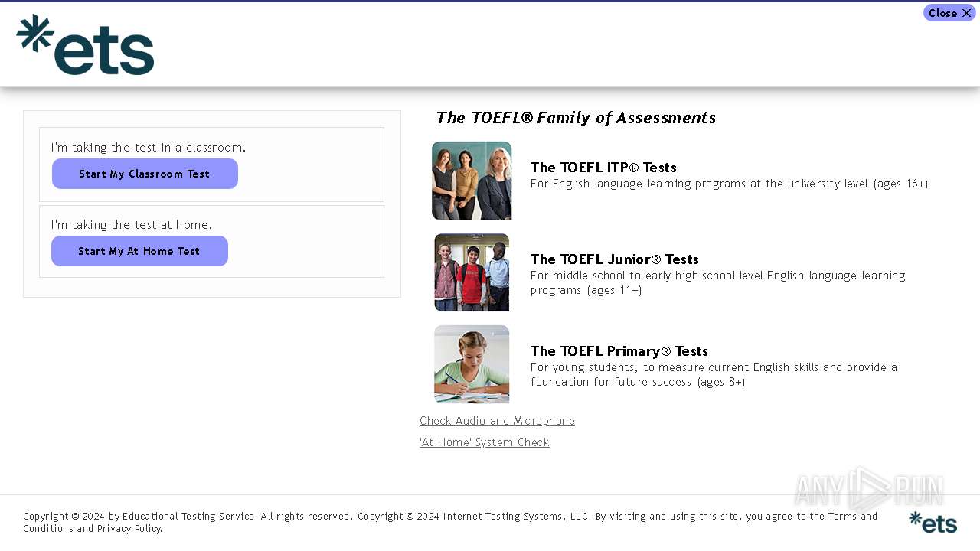Click the description 'For English-language-learning programs at the university level'
980x551 pixels.
(x=729, y=184)
